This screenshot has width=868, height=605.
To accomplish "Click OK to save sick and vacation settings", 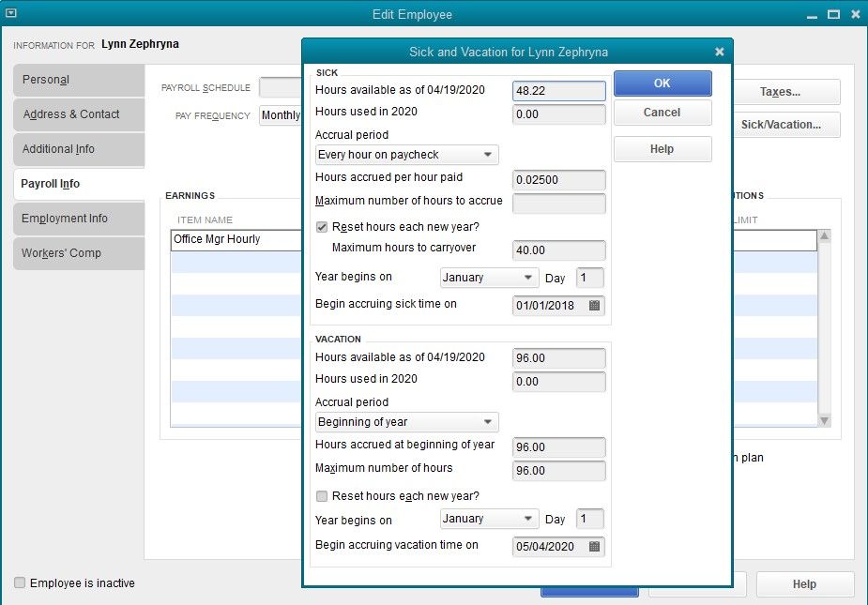I will pos(662,83).
